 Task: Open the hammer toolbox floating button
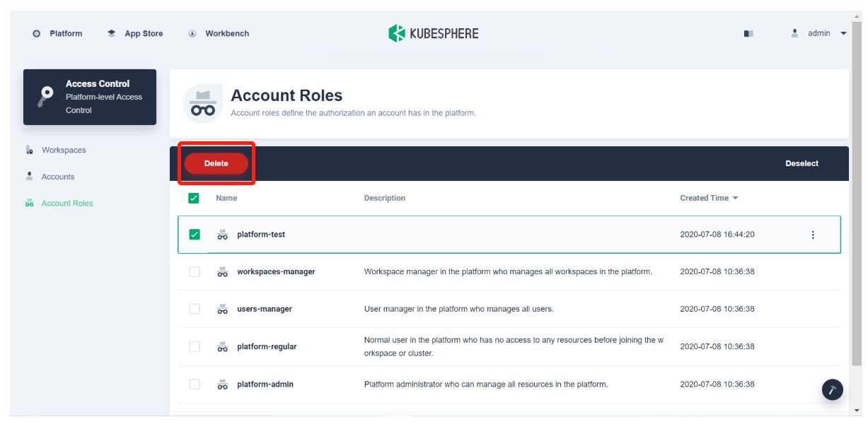[833, 390]
